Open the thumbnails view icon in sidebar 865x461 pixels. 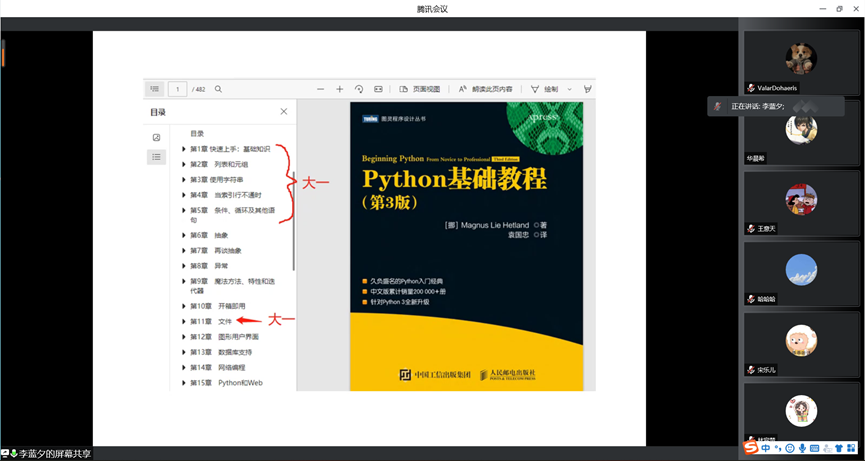pyautogui.click(x=156, y=137)
